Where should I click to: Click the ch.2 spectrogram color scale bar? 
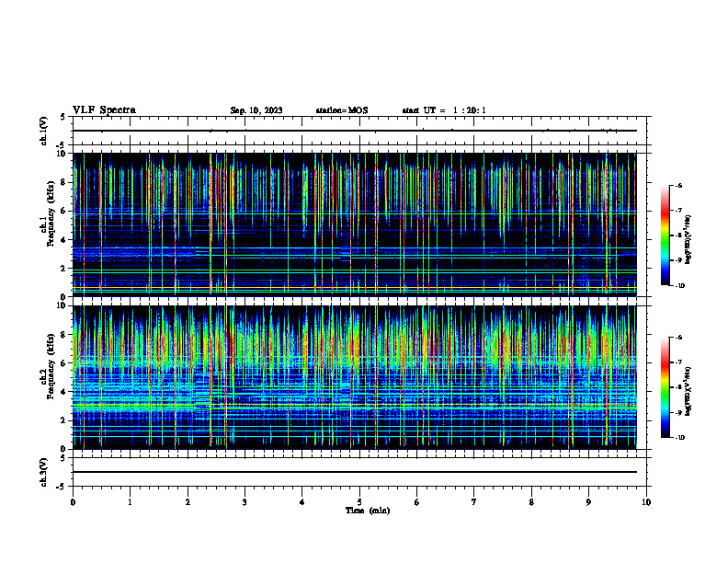[x=665, y=387]
